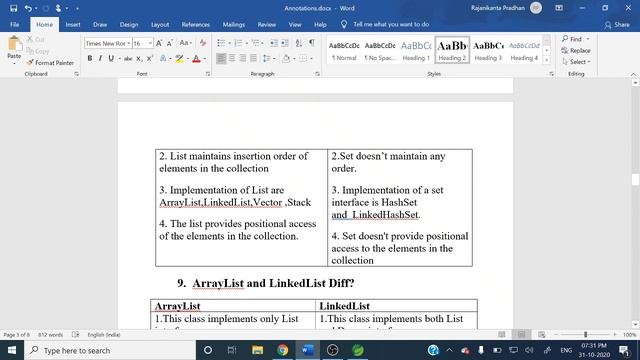Adjust the zoom slider
This screenshot has width=640, height=360.
pyautogui.click(x=585, y=335)
